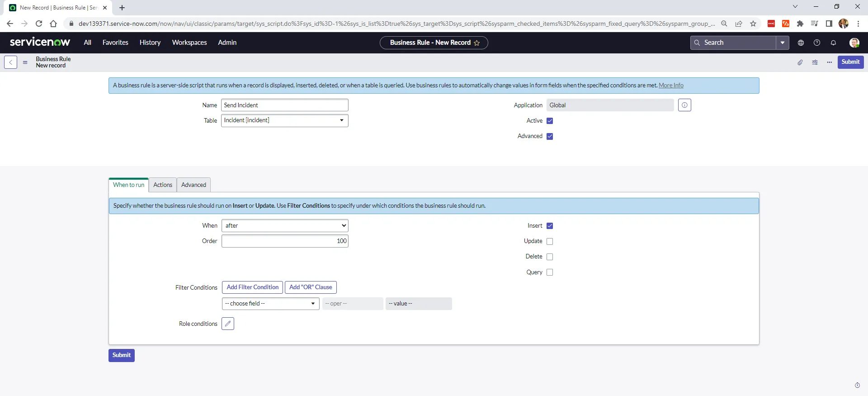Go to browser home page
868x396 pixels.
53,24
